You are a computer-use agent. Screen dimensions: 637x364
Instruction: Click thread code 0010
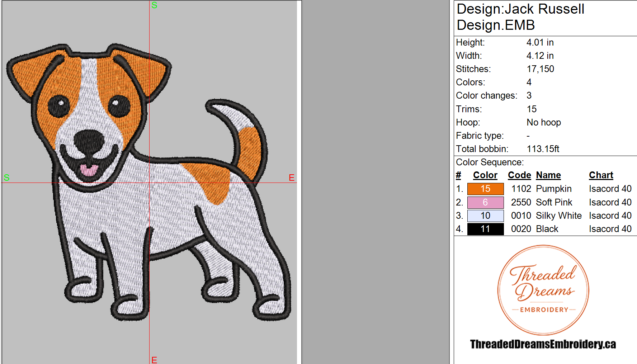521,216
